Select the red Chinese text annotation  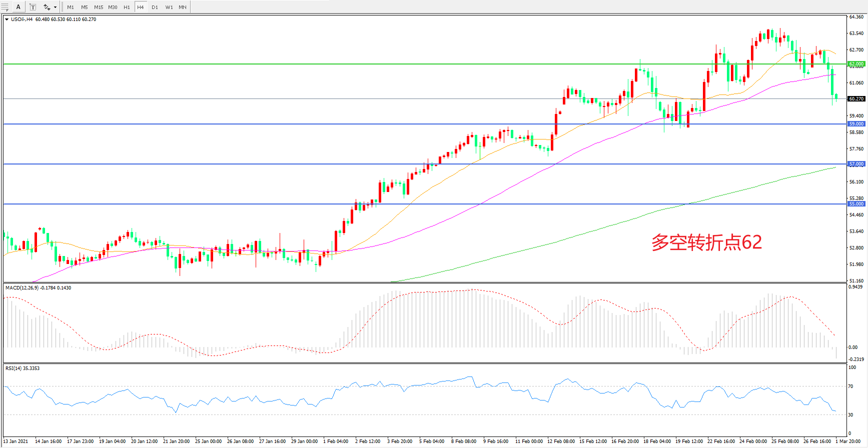pyautogui.click(x=706, y=242)
